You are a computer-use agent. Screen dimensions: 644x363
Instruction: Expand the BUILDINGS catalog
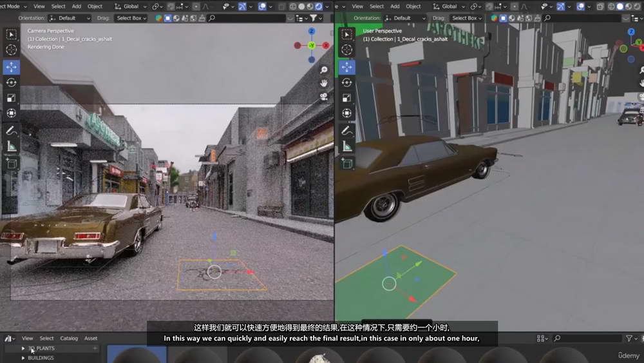(x=23, y=358)
